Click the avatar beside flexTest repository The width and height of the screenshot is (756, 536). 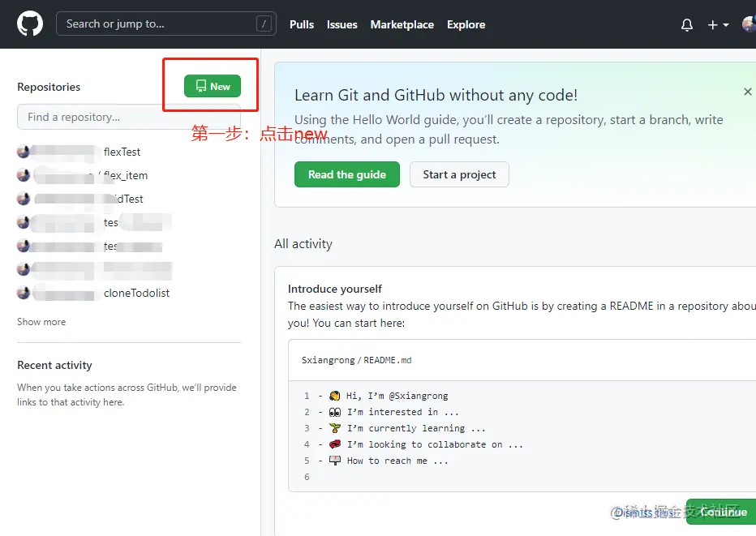tap(24, 152)
